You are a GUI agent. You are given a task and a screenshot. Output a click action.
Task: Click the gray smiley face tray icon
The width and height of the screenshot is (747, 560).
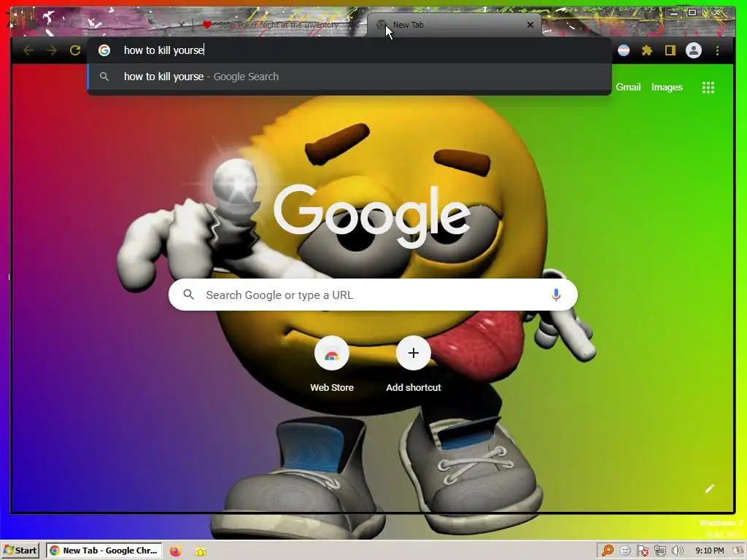625,551
